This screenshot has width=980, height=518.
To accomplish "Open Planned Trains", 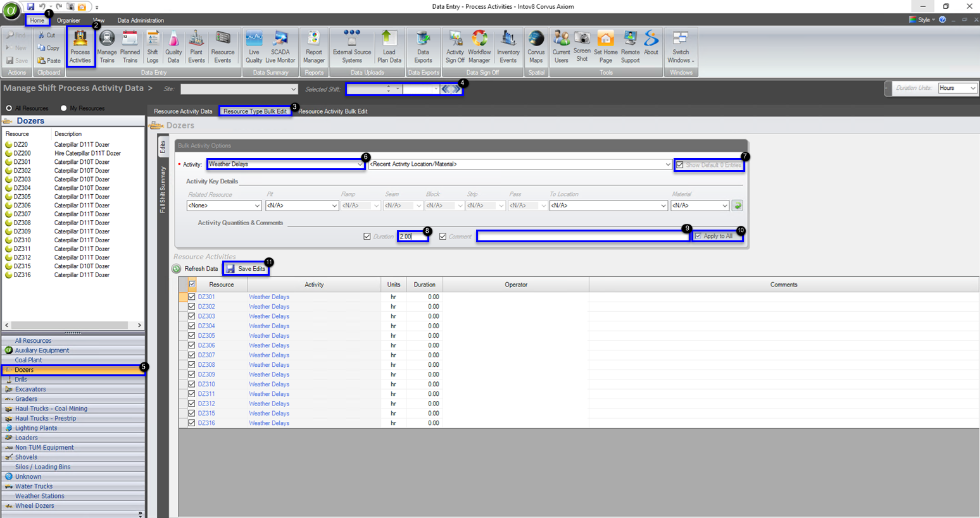I will click(130, 47).
